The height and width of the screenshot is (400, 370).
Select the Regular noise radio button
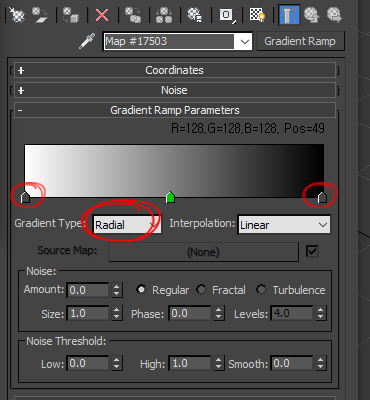pos(141,290)
